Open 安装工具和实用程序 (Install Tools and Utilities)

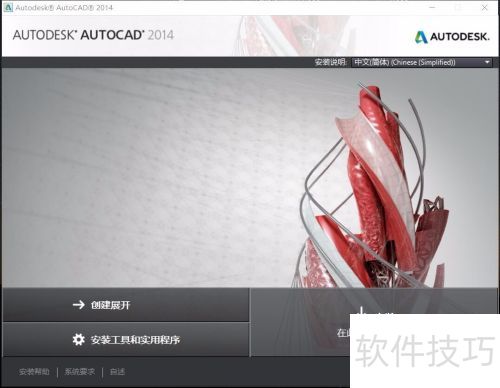pos(126,340)
